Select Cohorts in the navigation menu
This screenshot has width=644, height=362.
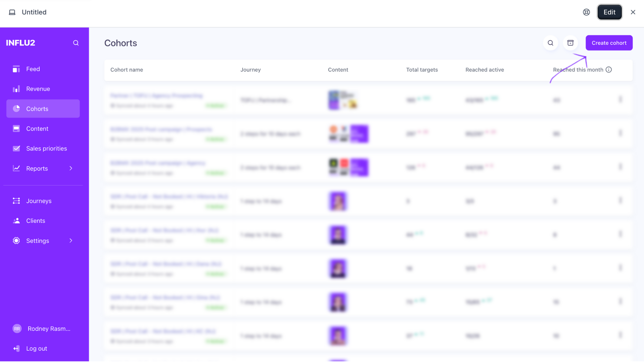[x=38, y=109]
